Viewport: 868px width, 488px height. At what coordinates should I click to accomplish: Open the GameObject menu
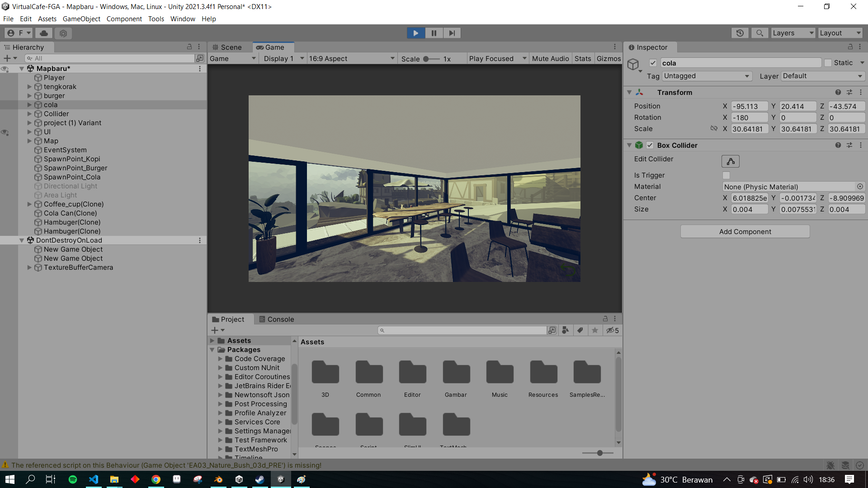(x=81, y=19)
